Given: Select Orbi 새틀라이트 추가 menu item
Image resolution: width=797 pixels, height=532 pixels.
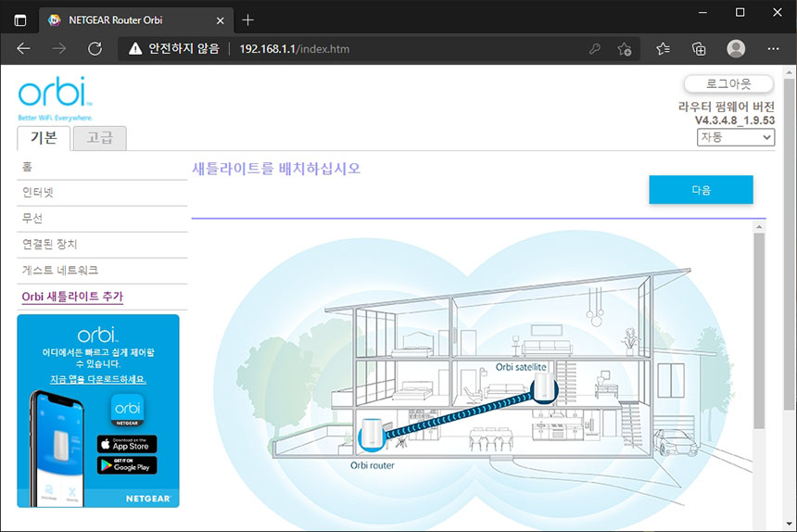Looking at the screenshot, I should (x=72, y=297).
